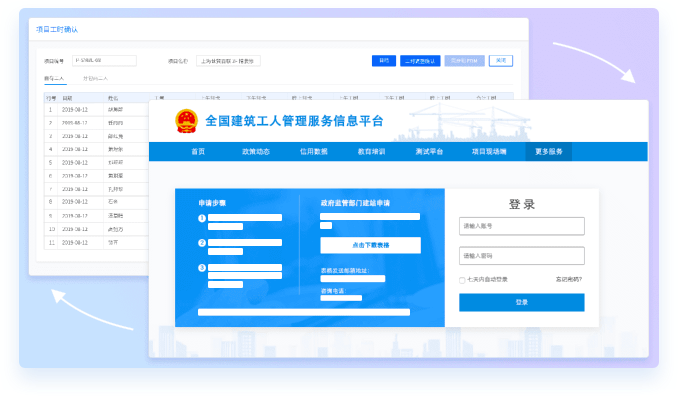Click the 日期 column header
The width and height of the screenshot is (678, 398).
[67, 98]
